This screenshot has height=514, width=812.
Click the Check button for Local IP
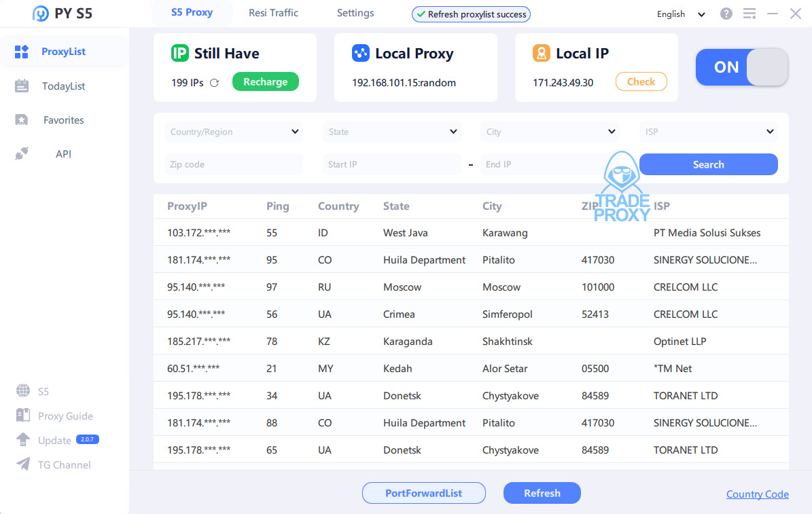pos(641,81)
